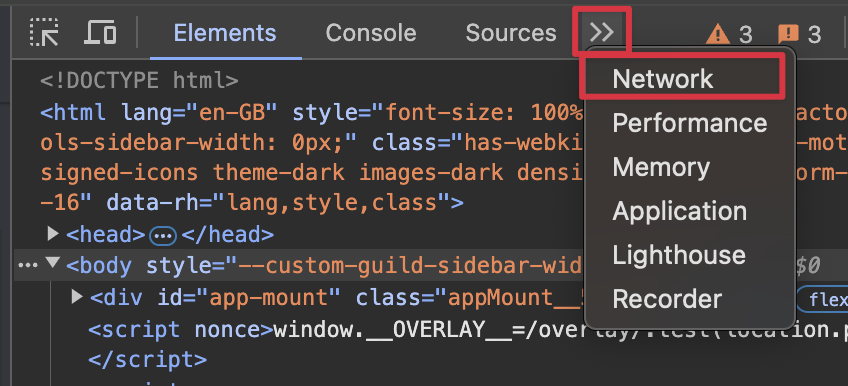Choose Performance in the dropdown list

click(690, 123)
